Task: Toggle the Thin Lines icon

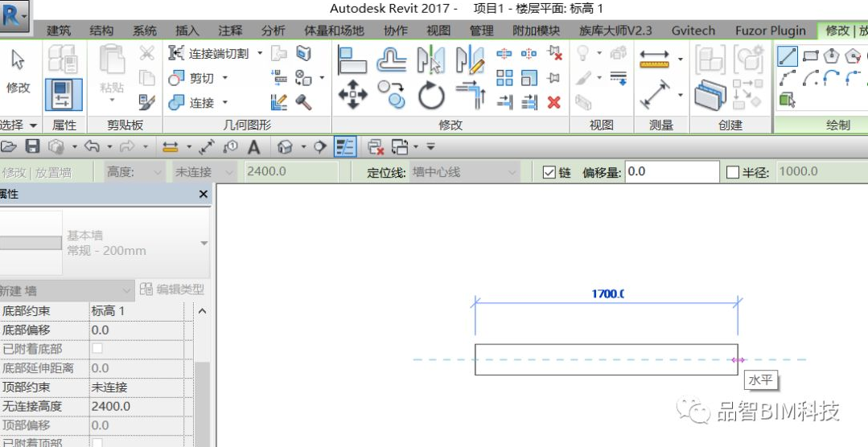Action: tap(345, 147)
